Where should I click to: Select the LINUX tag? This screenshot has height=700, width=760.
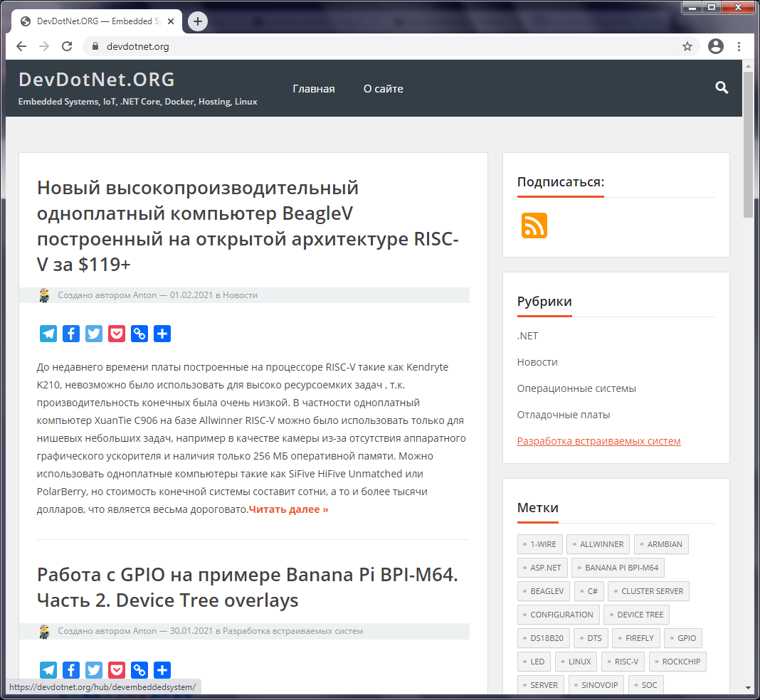pos(576,662)
